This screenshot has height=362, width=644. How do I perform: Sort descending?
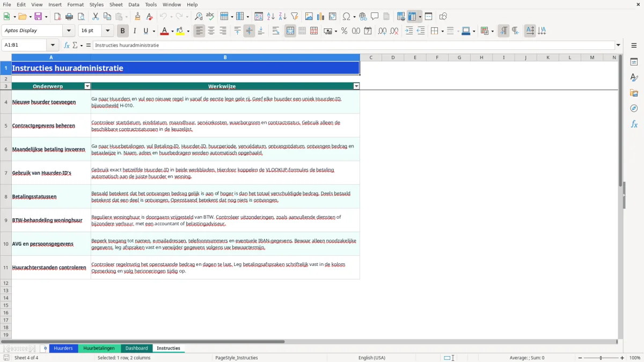(282, 17)
